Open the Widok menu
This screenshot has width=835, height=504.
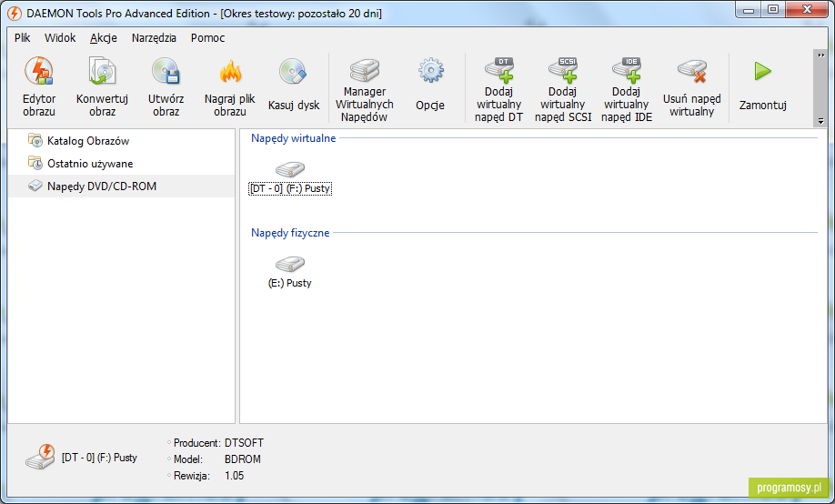[x=60, y=38]
